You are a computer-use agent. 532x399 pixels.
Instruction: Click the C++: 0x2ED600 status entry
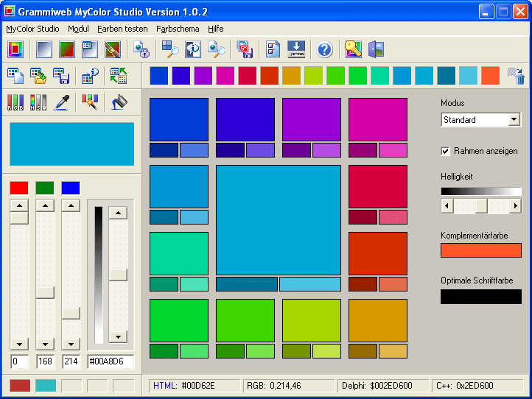pos(477,386)
